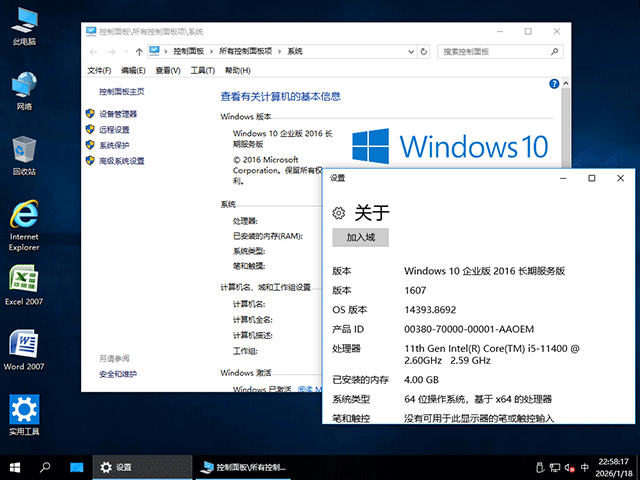640x480 pixels.
Task: Open the 编辑(E) menu
Action: (133, 70)
